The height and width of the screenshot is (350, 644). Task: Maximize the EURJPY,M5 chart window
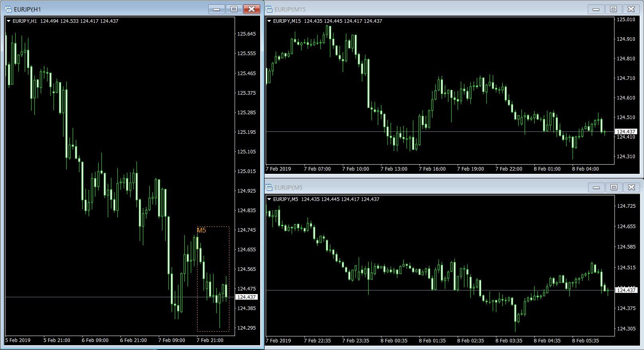[614, 187]
